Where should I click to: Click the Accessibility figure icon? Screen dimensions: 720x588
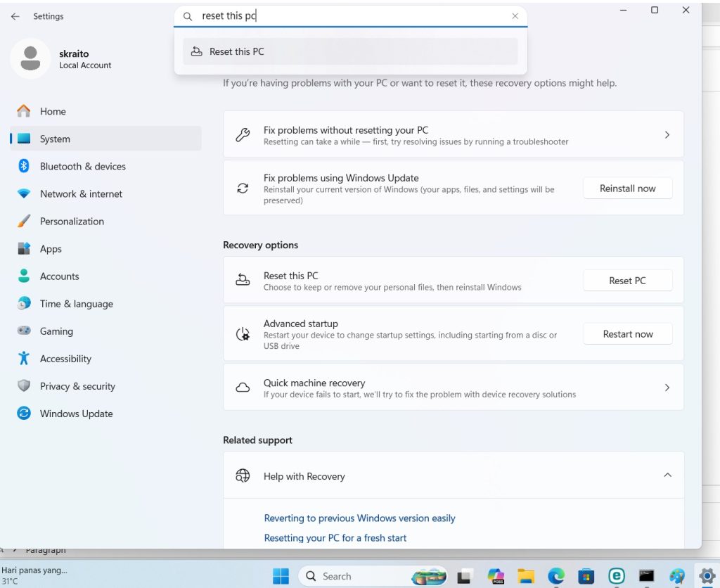(24, 358)
